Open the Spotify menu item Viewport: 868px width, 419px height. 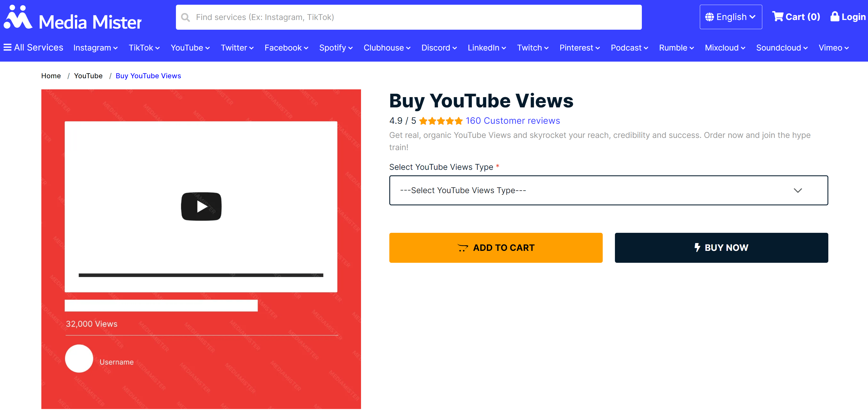tap(335, 48)
